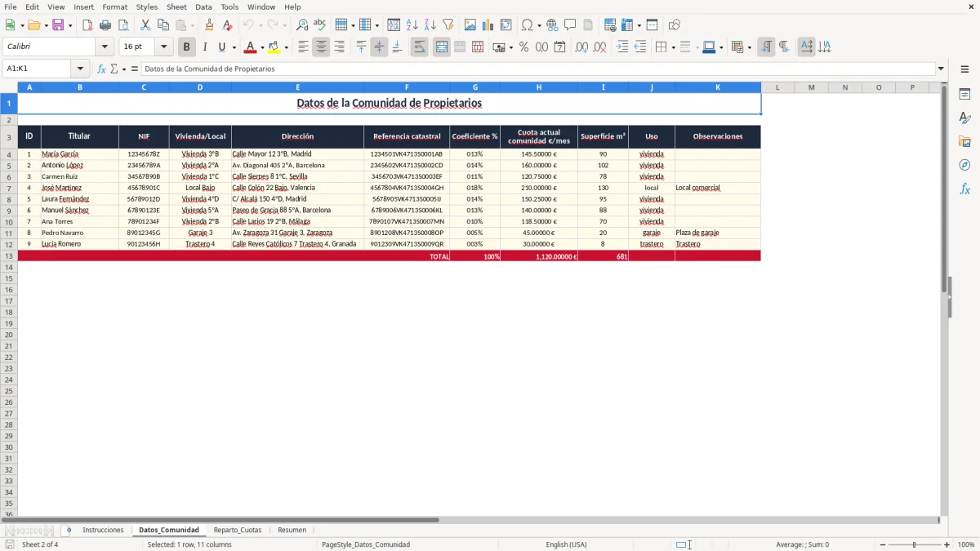980x551 pixels.
Task: Apply the yellow background highlight color
Action: tap(274, 47)
